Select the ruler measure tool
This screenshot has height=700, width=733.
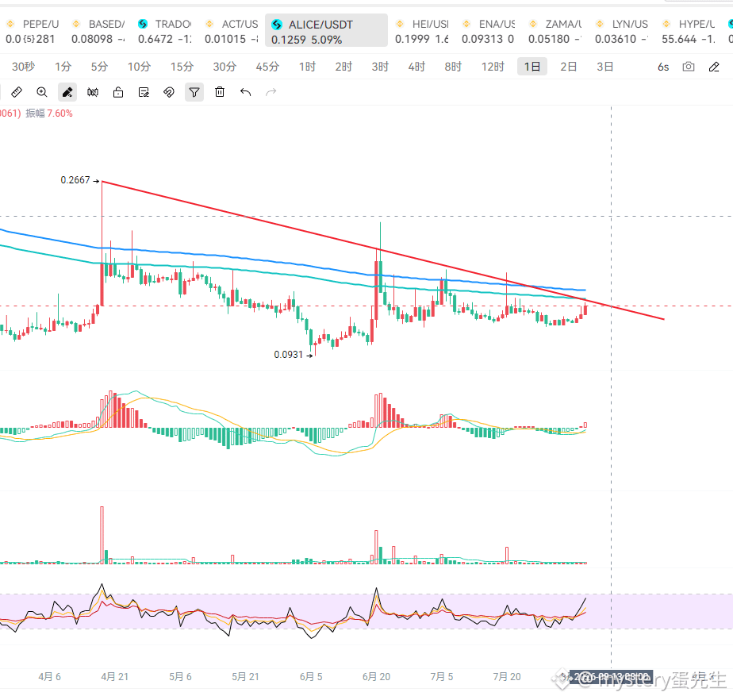[x=17, y=92]
